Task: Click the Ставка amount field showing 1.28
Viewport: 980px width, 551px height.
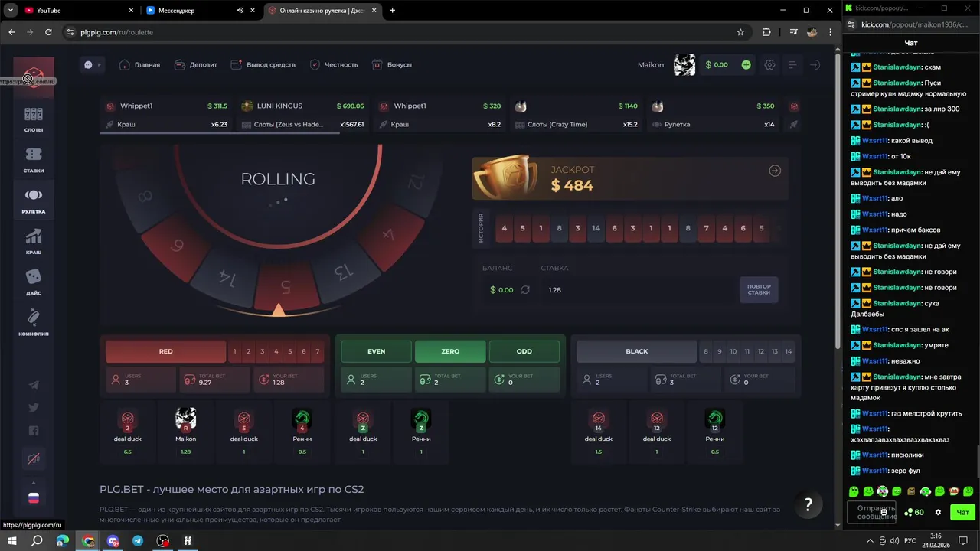Action: pyautogui.click(x=555, y=290)
